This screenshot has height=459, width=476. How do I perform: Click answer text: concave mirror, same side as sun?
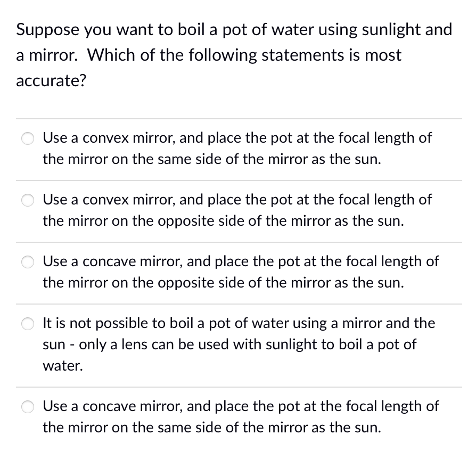[x=241, y=416]
